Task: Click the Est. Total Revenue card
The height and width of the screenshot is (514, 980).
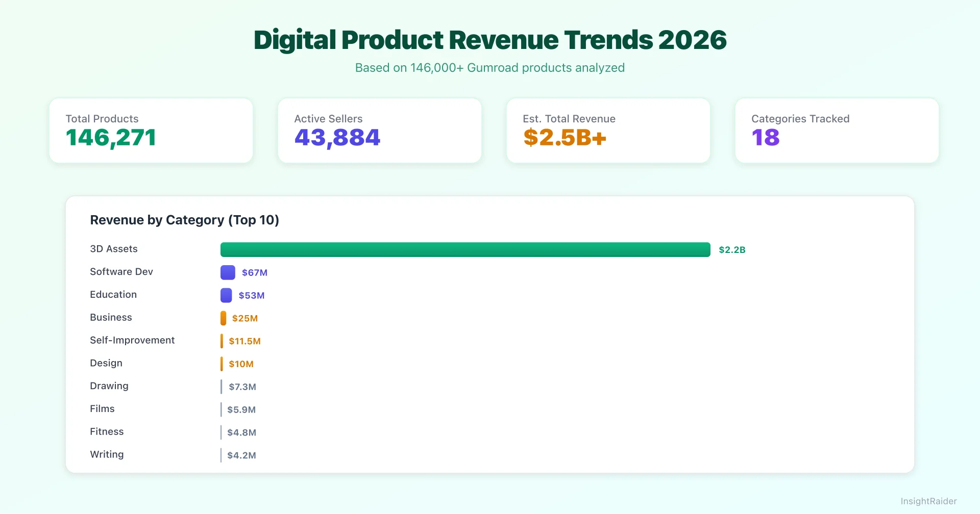Action: point(608,130)
